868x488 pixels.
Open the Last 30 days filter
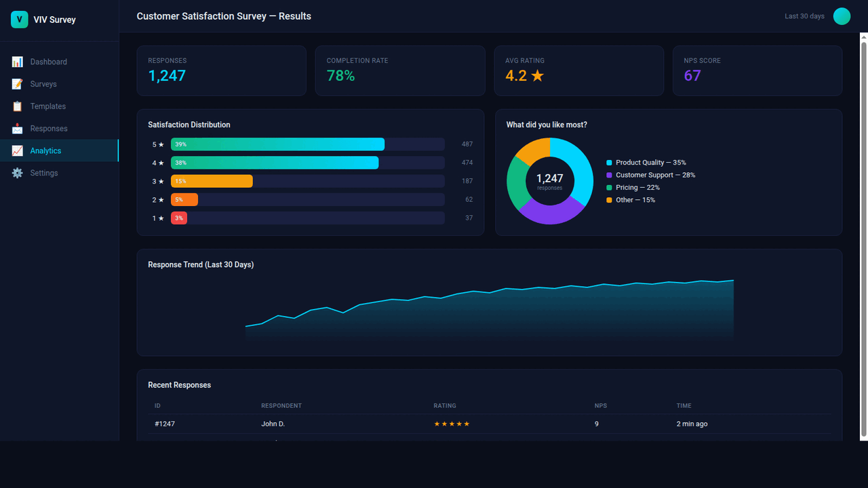point(804,16)
